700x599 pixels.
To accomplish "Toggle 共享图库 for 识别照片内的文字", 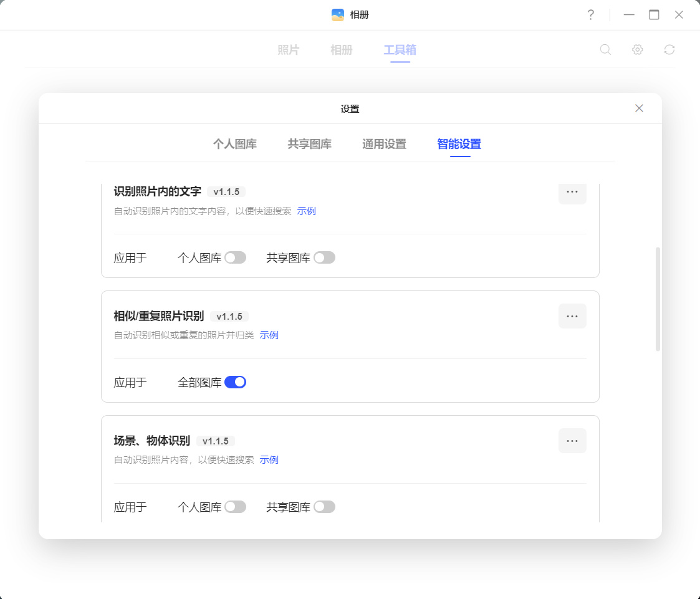I will tap(325, 257).
